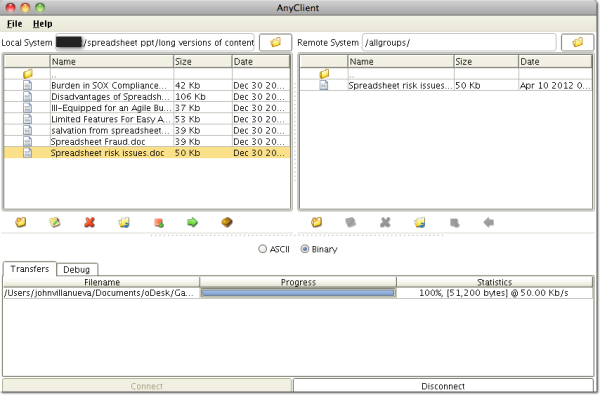Screen dimensions: 600x395
Task: Switch to the Debug tab
Action: tap(77, 269)
